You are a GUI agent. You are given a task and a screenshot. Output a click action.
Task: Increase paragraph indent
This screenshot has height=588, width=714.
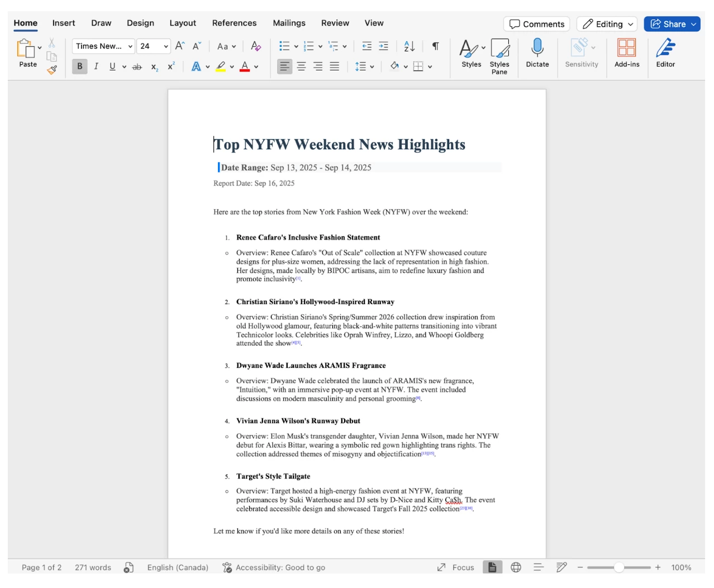coord(384,46)
